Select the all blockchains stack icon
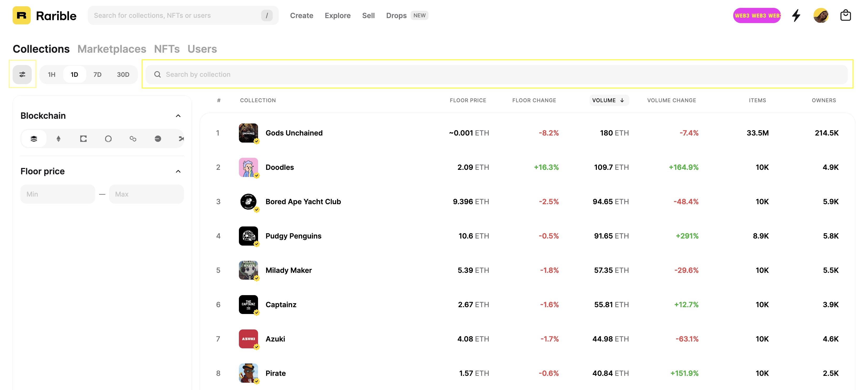 click(x=34, y=139)
